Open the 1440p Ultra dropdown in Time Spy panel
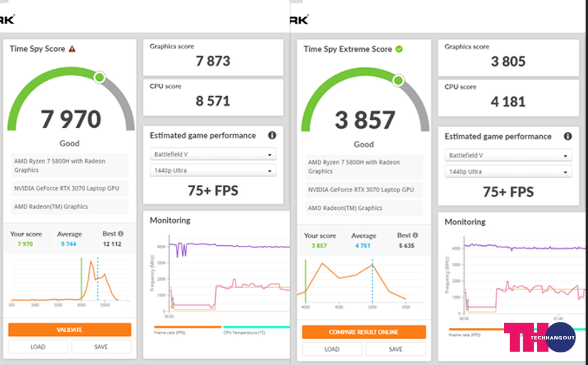The image size is (588, 365). click(x=213, y=170)
